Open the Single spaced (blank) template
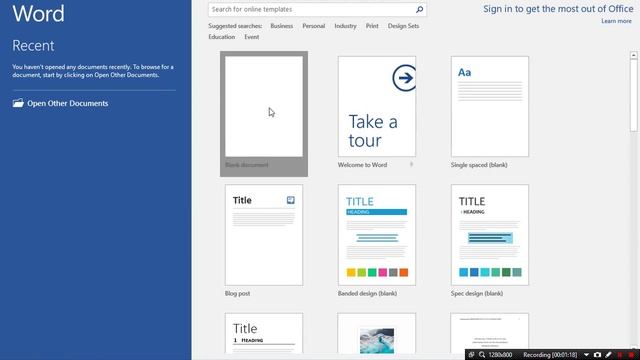The width and height of the screenshot is (640, 360). coord(490,107)
